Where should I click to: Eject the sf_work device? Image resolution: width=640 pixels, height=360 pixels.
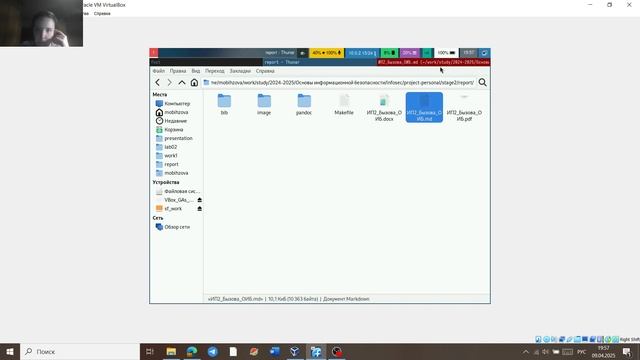pos(200,209)
